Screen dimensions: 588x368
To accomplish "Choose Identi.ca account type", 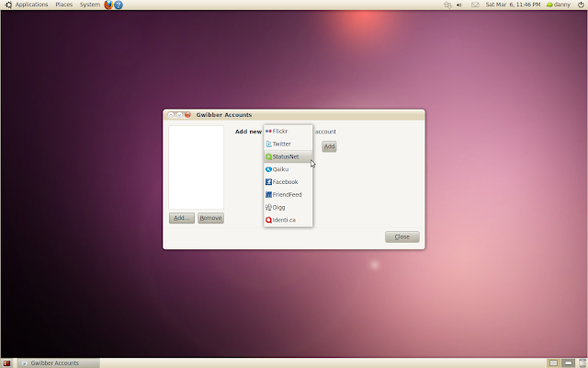I will [288, 220].
